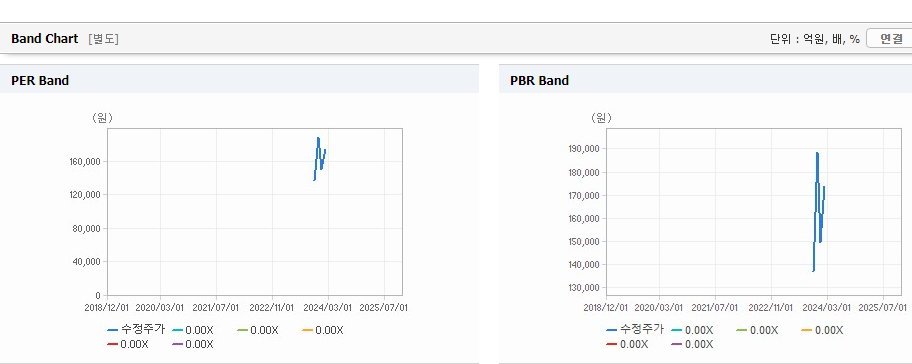Click the Band Chart section title
The width and height of the screenshot is (912, 364).
tap(44, 39)
